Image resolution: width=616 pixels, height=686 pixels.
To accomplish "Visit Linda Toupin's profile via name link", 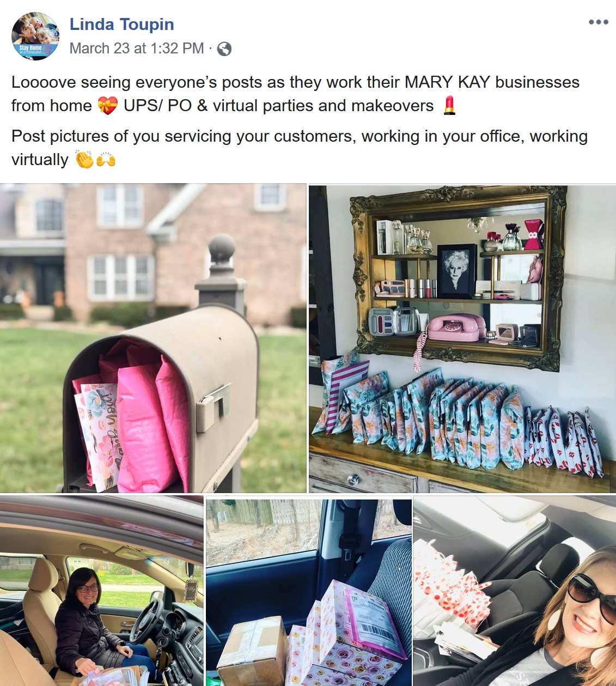I will 122,25.
